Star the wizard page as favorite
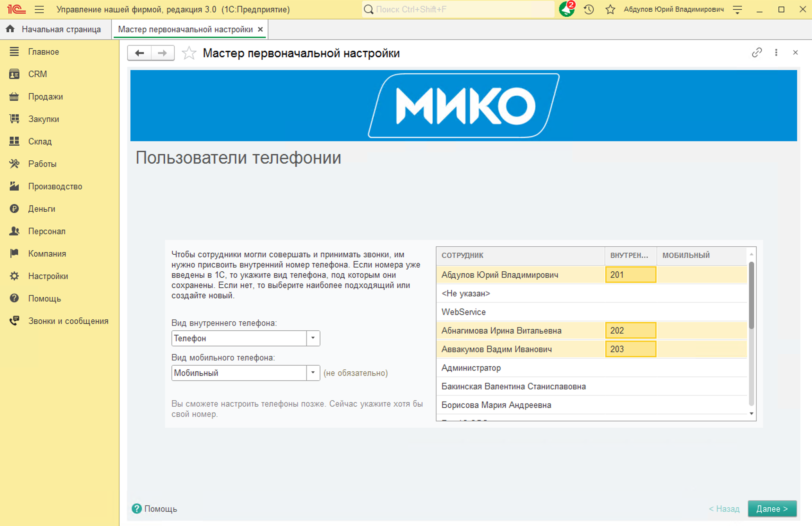This screenshot has height=526, width=812. pos(189,53)
